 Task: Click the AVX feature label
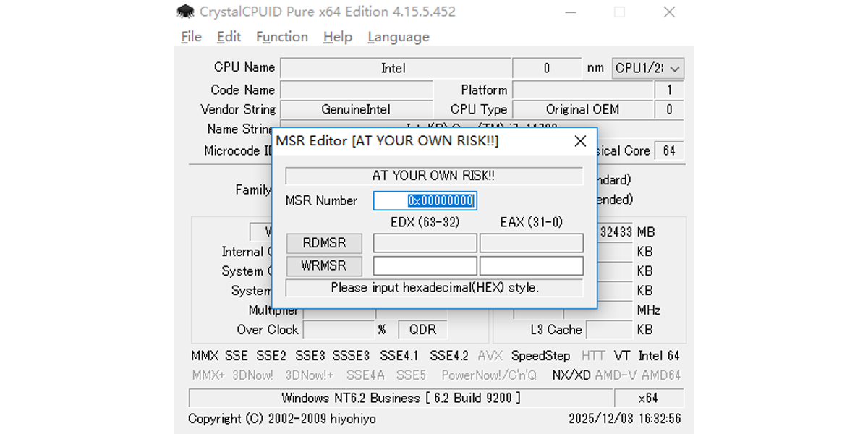pyautogui.click(x=490, y=356)
